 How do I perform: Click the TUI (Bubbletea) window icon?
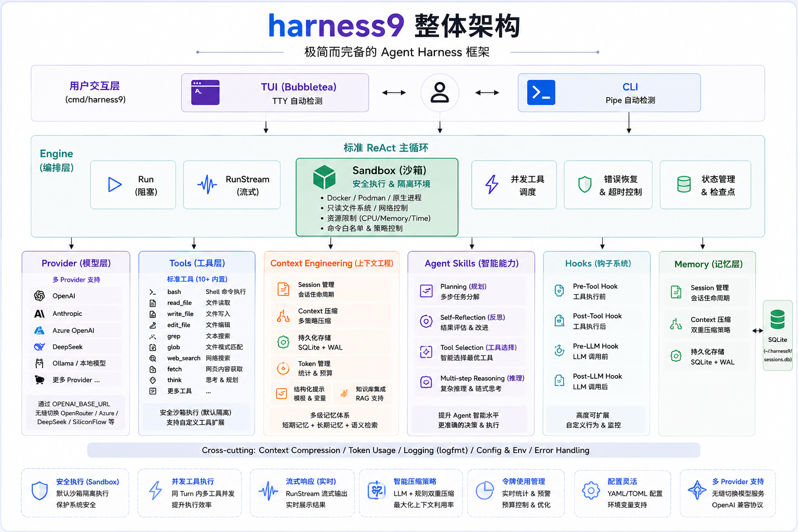coord(205,92)
